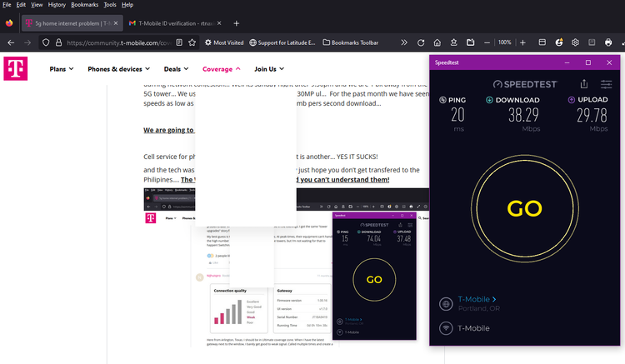
Task: Change server via T-Mobile Portland link
Action: 478,303
